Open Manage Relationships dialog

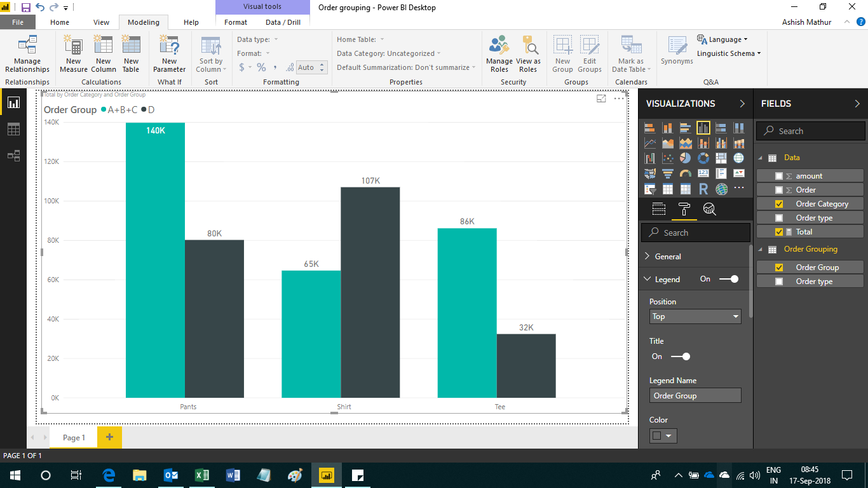27,55
